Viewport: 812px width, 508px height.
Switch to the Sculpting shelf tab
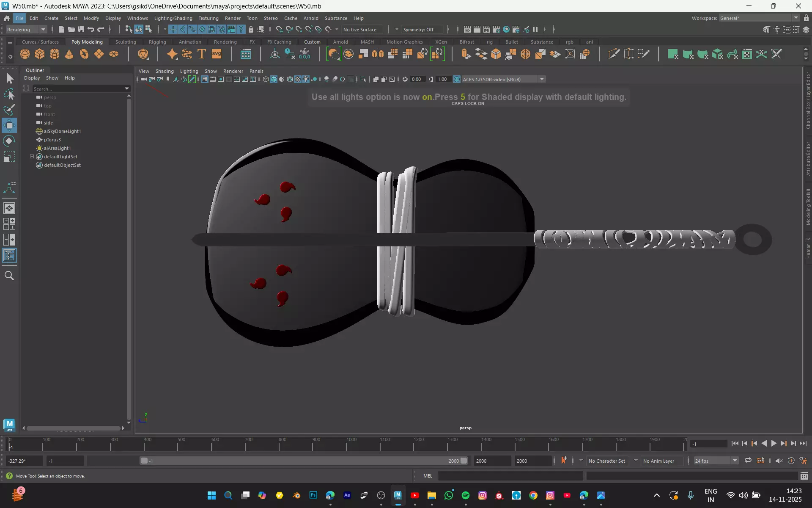126,42
